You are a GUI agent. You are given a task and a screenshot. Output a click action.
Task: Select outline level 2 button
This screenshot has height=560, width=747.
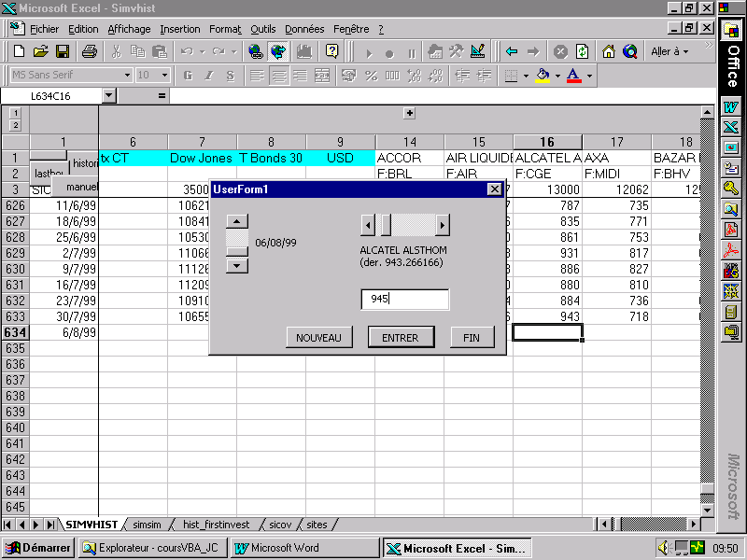(15, 125)
